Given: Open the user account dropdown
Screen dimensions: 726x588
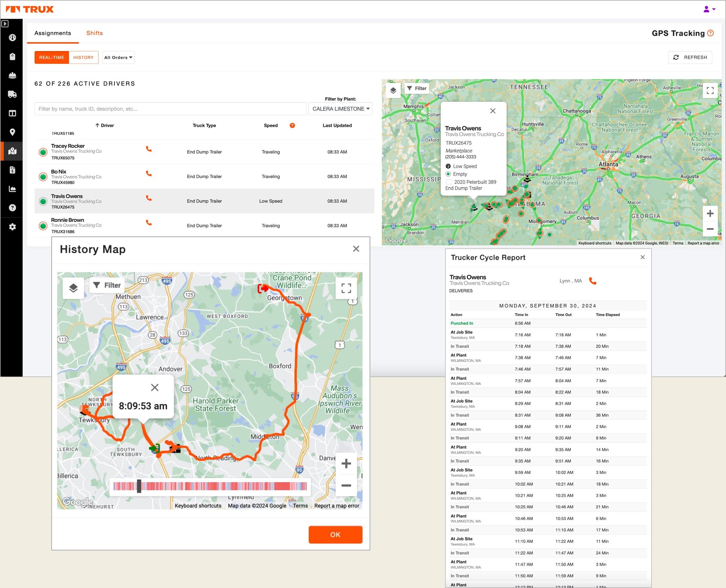Looking at the screenshot, I should (710, 9).
